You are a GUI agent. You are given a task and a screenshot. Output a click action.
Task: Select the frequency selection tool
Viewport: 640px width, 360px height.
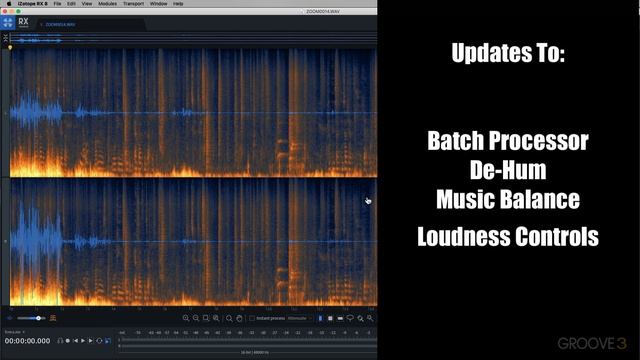pos(340,318)
